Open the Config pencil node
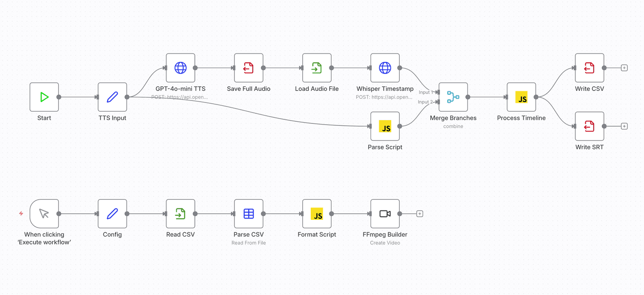The height and width of the screenshot is (295, 644). [x=112, y=214]
